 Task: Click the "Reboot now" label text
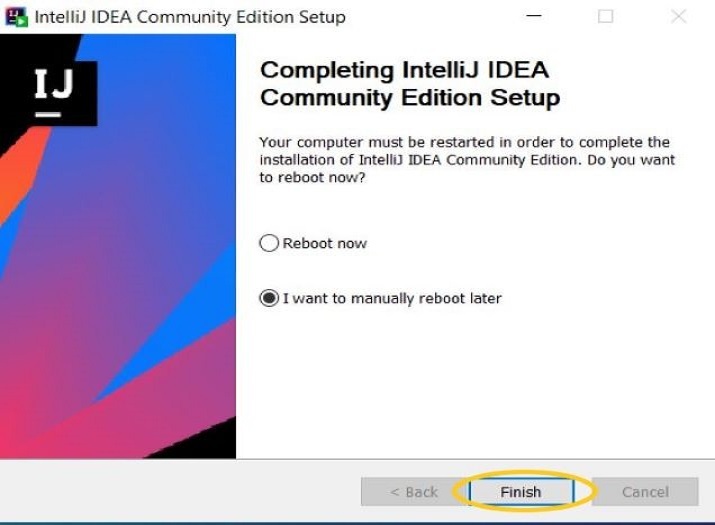(325, 243)
